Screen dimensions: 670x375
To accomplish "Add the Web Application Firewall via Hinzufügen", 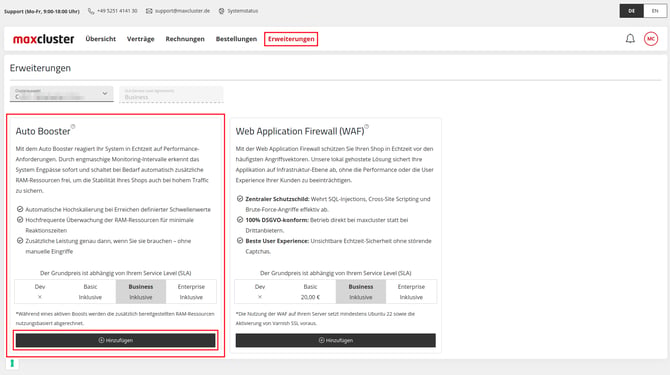I will [335, 340].
